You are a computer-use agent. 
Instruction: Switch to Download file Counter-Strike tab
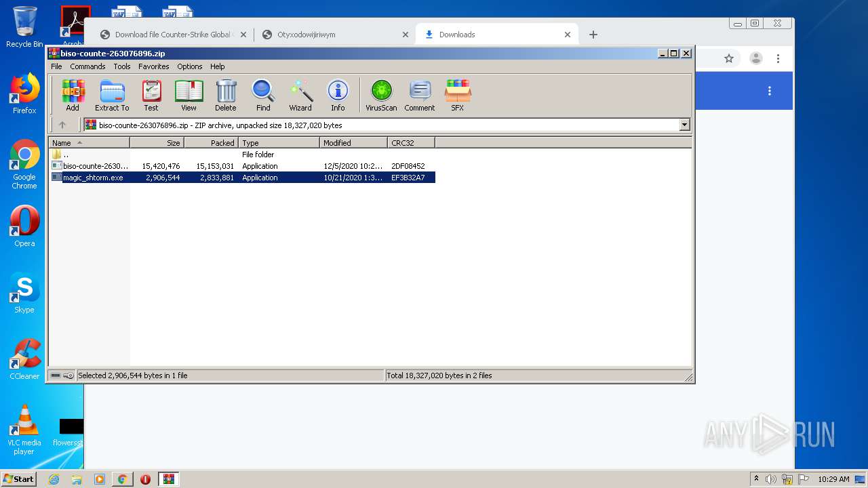tap(174, 35)
